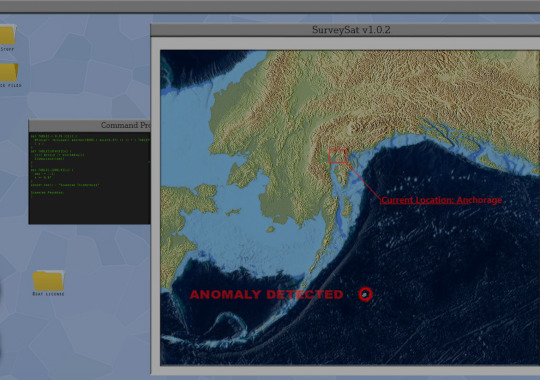Image resolution: width=540 pixels, height=380 pixels.
Task: Select the red square location marker
Action: [338, 156]
